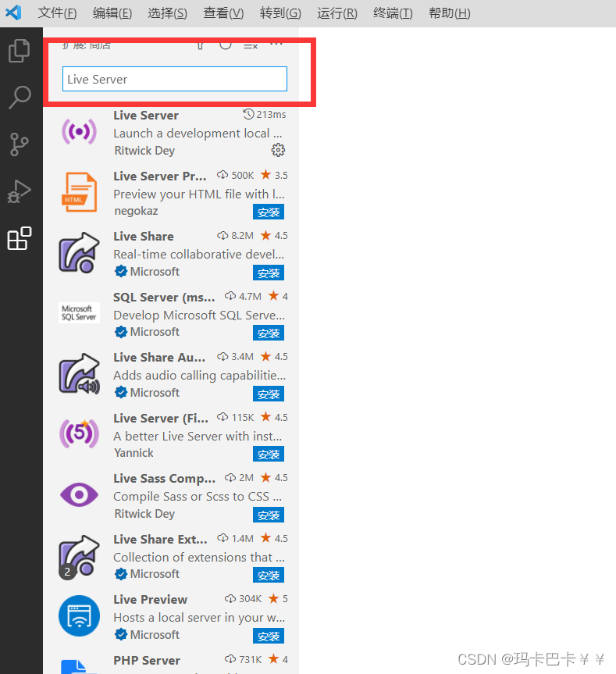Install the Live Share Extension Pack

(268, 575)
